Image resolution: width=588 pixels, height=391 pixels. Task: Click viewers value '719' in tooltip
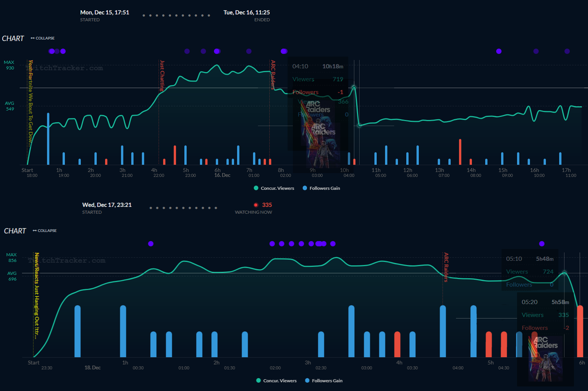click(x=338, y=79)
